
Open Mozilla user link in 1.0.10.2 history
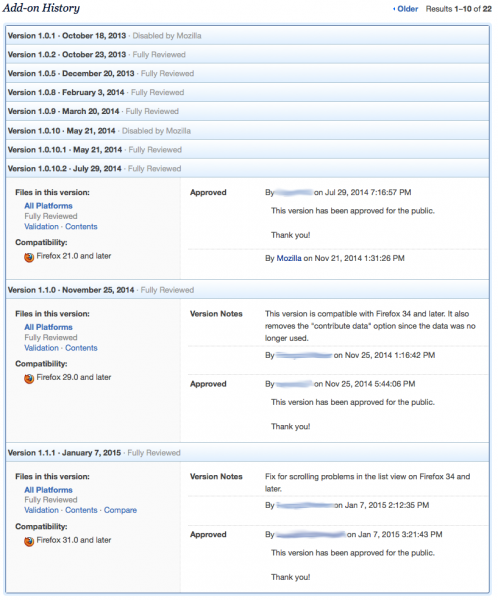(x=289, y=258)
